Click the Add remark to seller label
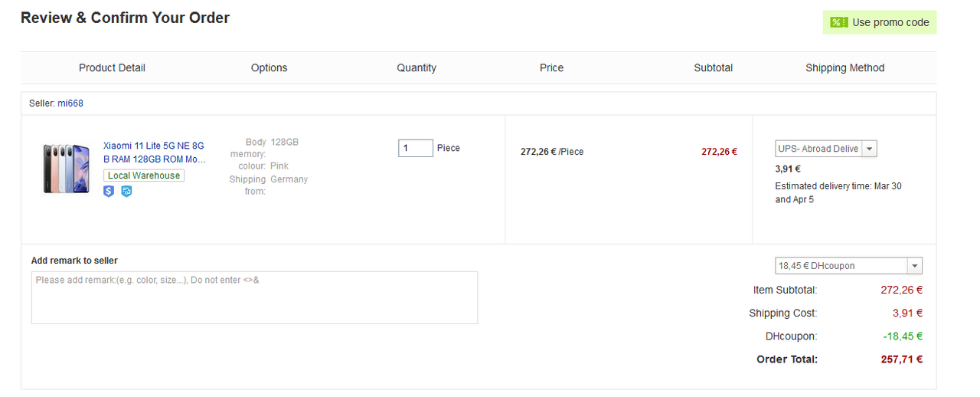The height and width of the screenshot is (397, 980). 74,261
